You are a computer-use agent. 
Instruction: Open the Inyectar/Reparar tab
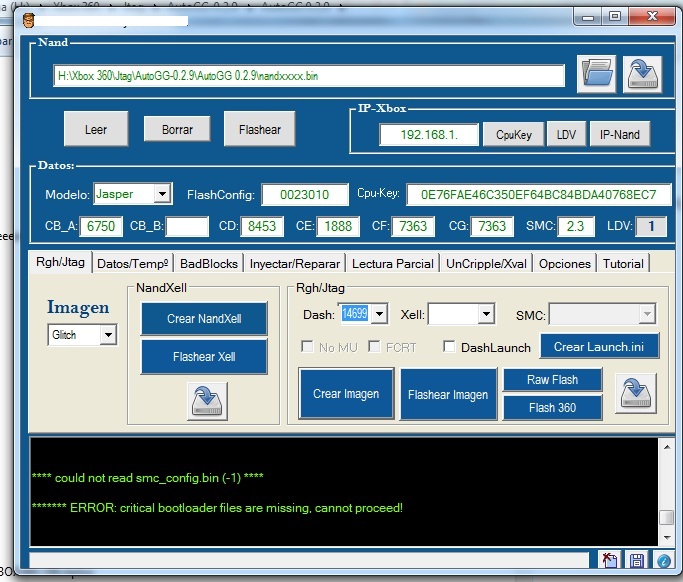coord(294,264)
